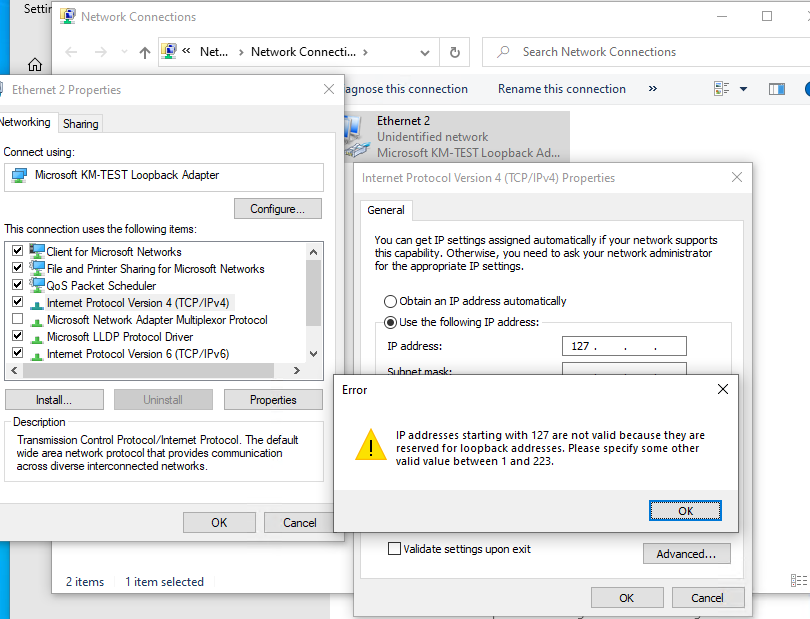Click Cancel in Ethernet 2 Properties
The width and height of the screenshot is (810, 619).
point(300,523)
